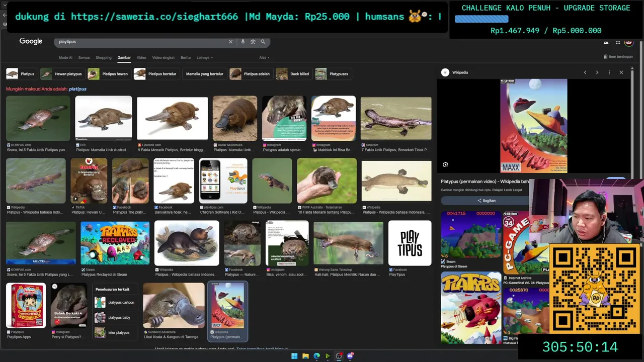Open Liputan6.com 9 Fakta Menarik thumbnail
The image size is (644, 362).
[x=172, y=118]
